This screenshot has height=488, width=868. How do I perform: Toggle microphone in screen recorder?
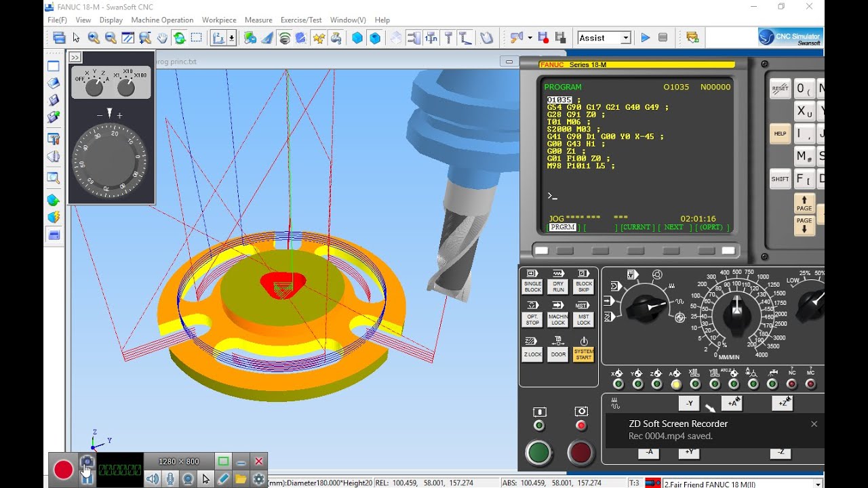170,479
